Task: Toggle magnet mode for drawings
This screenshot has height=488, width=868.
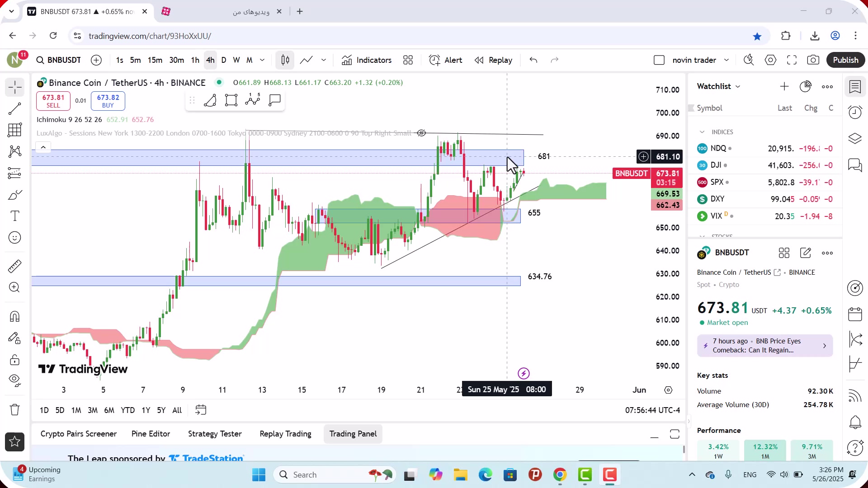Action: (x=14, y=316)
